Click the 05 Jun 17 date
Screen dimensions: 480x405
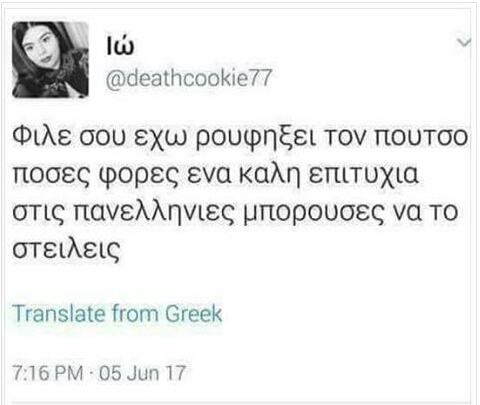142,373
